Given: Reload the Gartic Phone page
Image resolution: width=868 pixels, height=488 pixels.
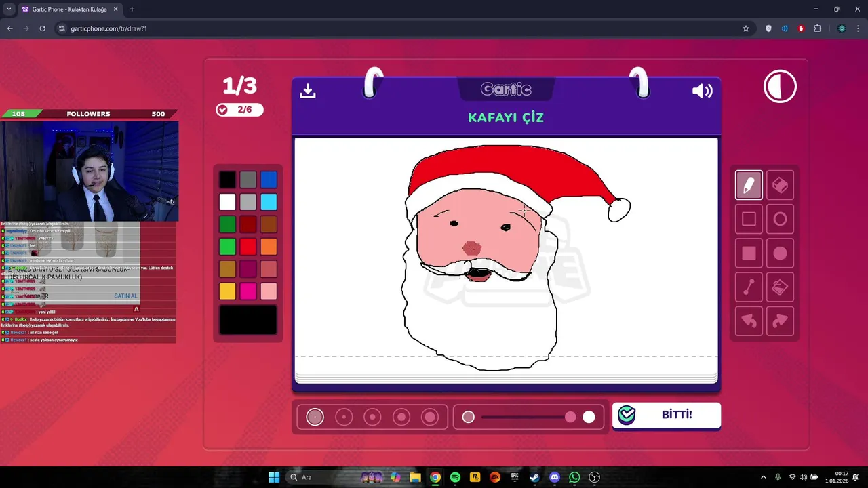Looking at the screenshot, I should click(x=42, y=28).
